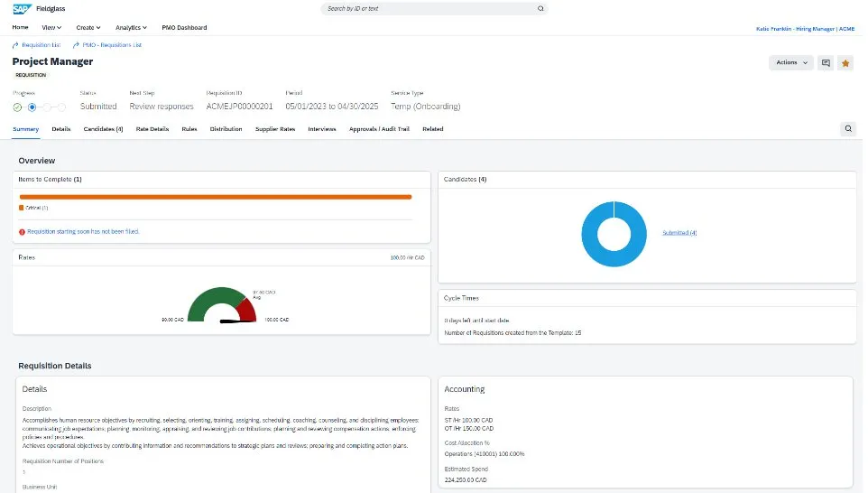Open the comments speech bubble icon
Screen dimensions: 868x493
[x=825, y=63]
